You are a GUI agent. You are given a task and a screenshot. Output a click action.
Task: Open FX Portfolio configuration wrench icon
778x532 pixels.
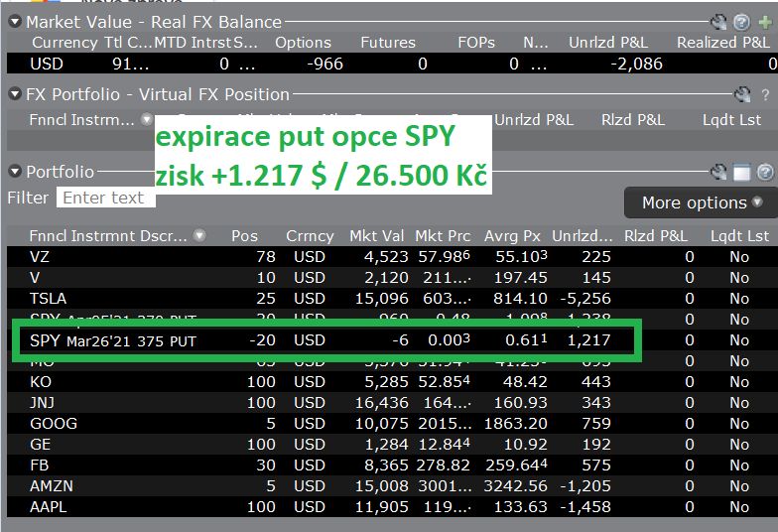coord(742,94)
